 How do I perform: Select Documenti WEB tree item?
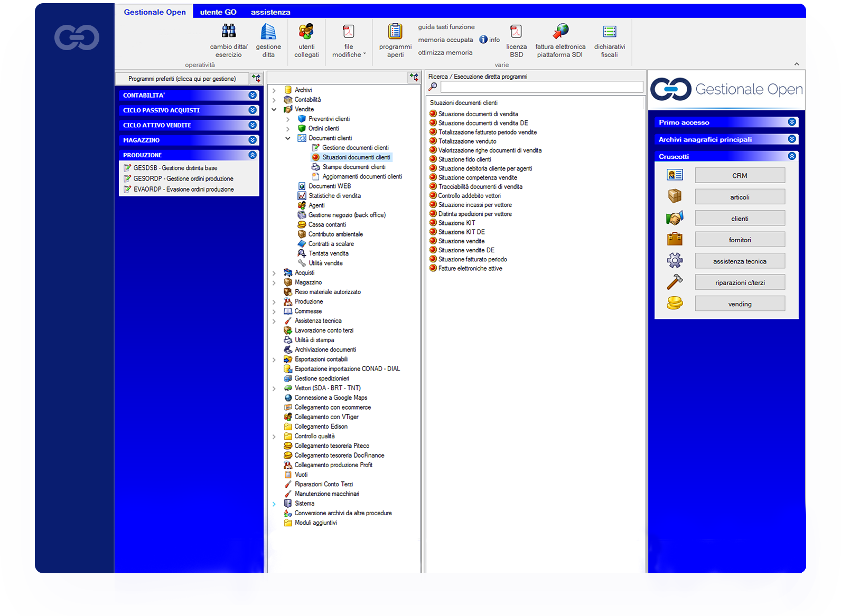[330, 186]
